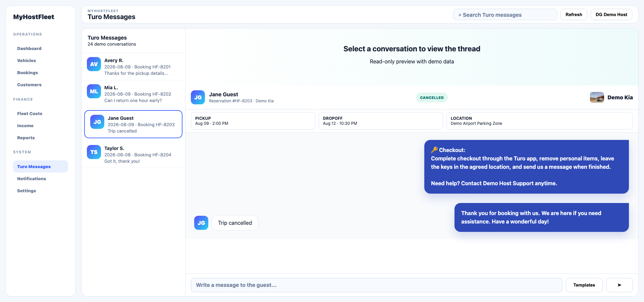Click the DROPOFF Aug 12 card
Screen dimensions: 644x302
pos(381,121)
